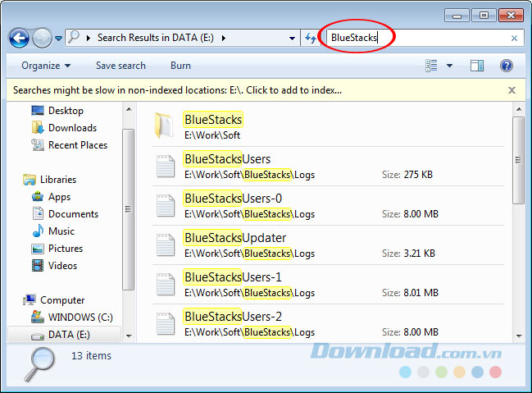The width and height of the screenshot is (532, 393).
Task: Click the Burn toolbar button
Action: click(180, 66)
